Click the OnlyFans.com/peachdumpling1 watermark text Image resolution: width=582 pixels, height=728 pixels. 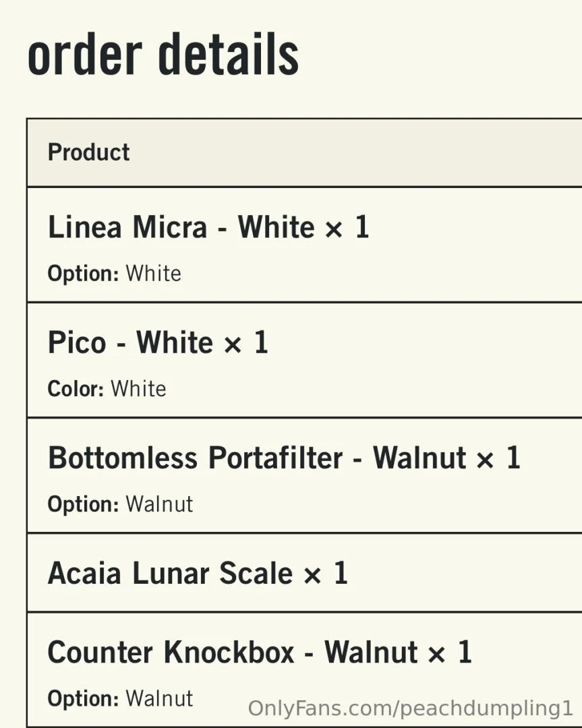click(x=410, y=708)
